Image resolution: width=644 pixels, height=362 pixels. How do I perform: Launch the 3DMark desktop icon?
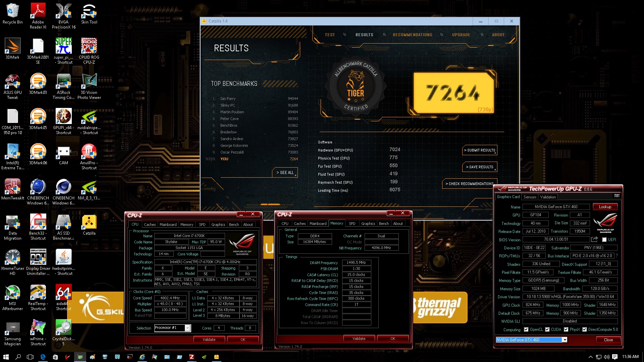point(12,49)
